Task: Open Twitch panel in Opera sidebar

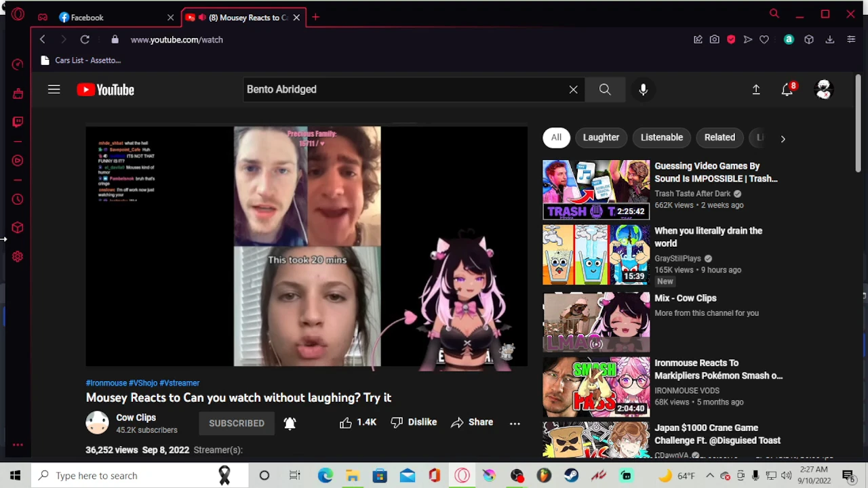Action: tap(18, 122)
